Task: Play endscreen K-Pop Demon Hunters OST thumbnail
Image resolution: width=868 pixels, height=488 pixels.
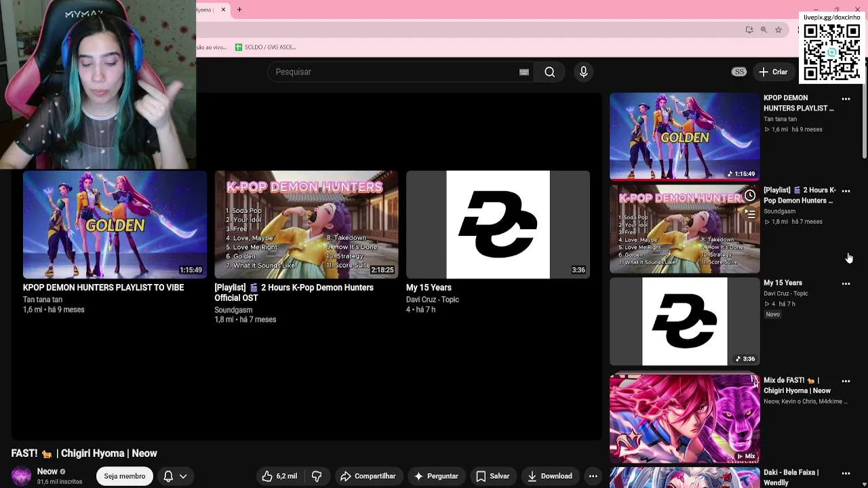Action: tap(307, 224)
